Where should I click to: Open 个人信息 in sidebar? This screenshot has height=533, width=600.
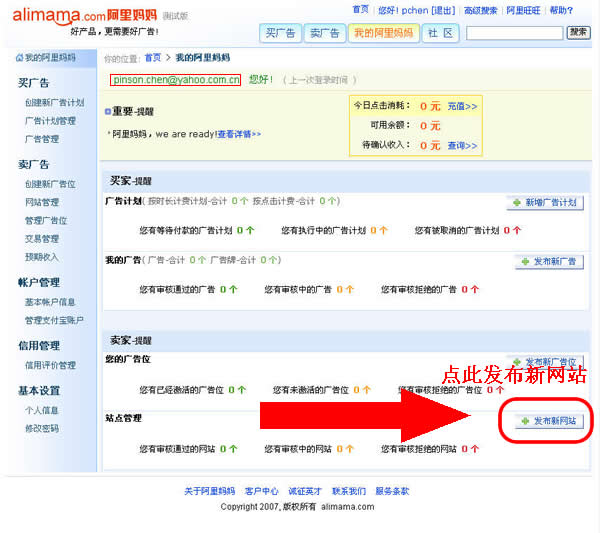click(42, 410)
